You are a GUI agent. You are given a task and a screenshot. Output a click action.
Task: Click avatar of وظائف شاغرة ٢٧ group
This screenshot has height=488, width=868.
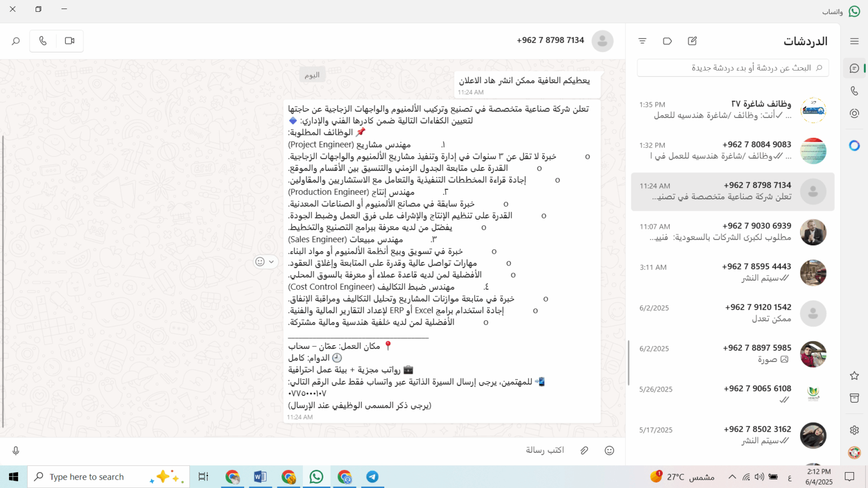click(x=813, y=110)
